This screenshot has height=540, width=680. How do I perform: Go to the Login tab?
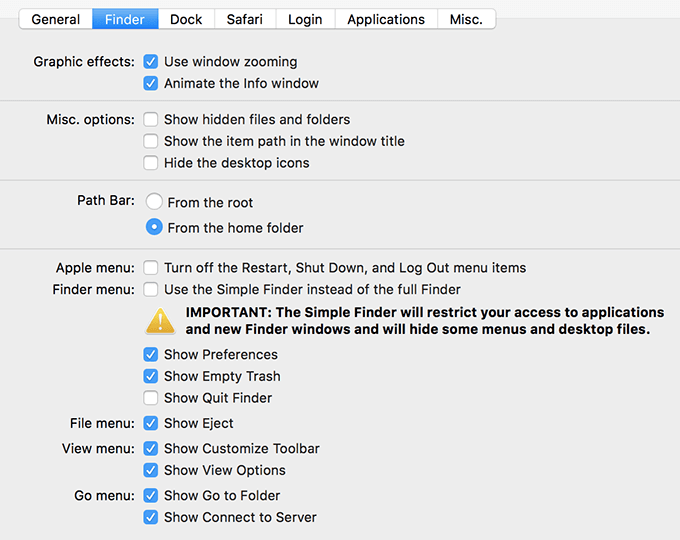[305, 19]
